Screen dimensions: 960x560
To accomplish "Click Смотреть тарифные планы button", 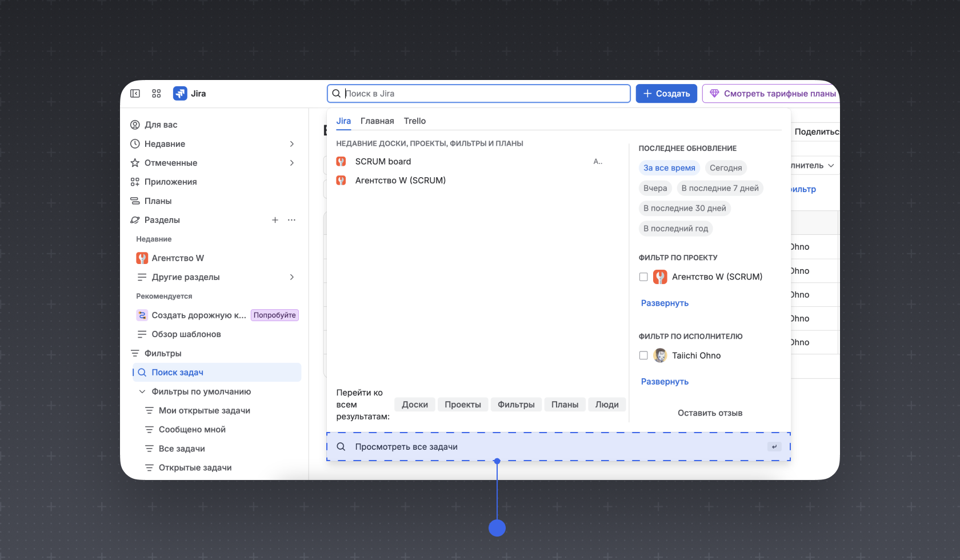I will pyautogui.click(x=771, y=94).
